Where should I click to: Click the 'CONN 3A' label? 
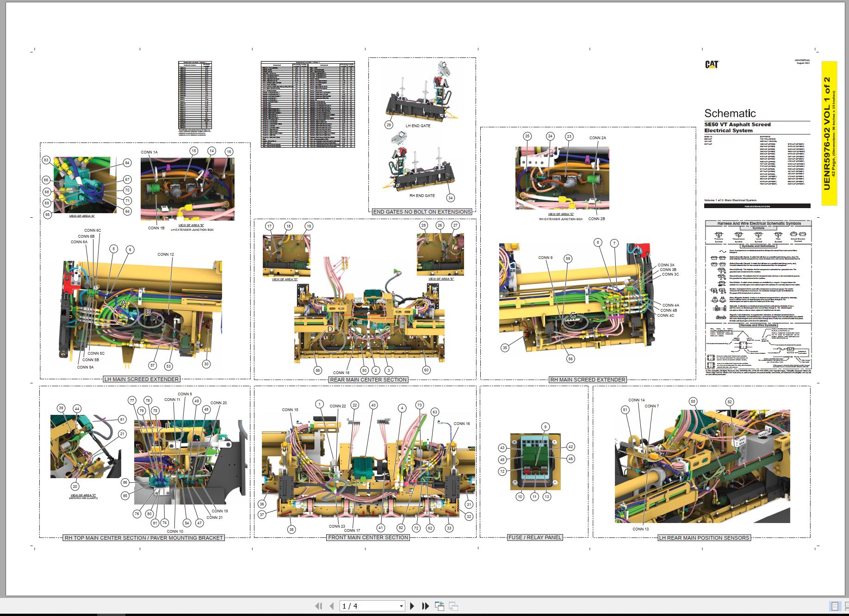point(666,265)
